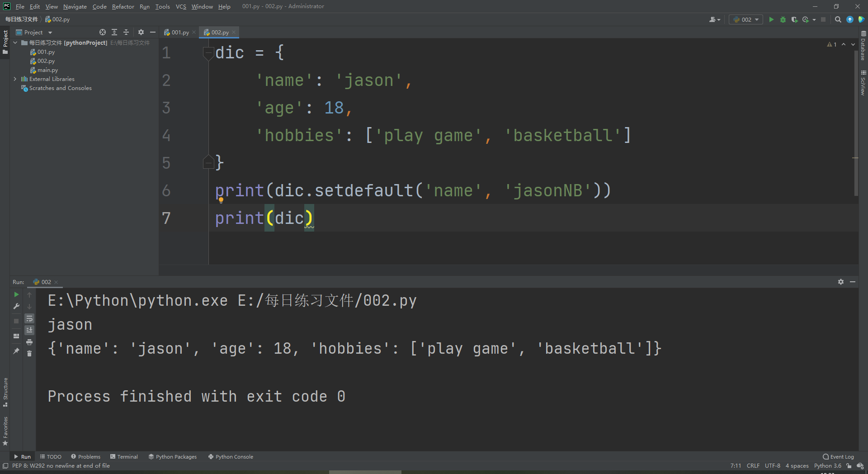Image resolution: width=868 pixels, height=474 pixels.
Task: Open the Code With Me people icon
Action: [x=712, y=19]
